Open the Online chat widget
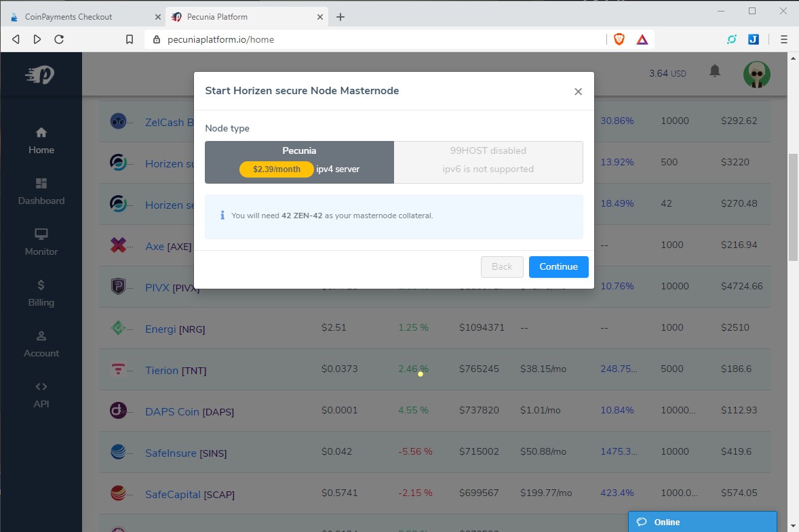The width and height of the screenshot is (799, 532). [702, 522]
